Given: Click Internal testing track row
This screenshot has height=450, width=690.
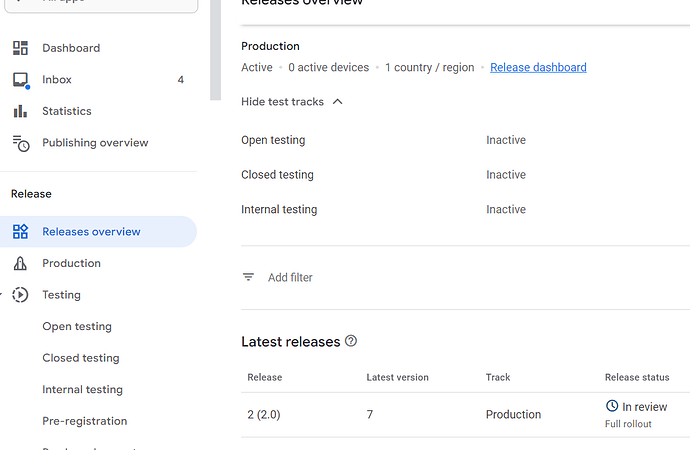Looking at the screenshot, I should click(466, 209).
